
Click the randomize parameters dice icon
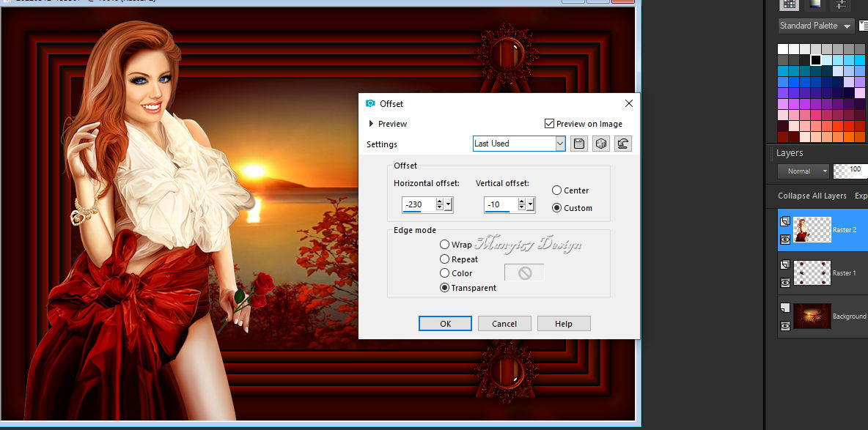click(x=600, y=144)
